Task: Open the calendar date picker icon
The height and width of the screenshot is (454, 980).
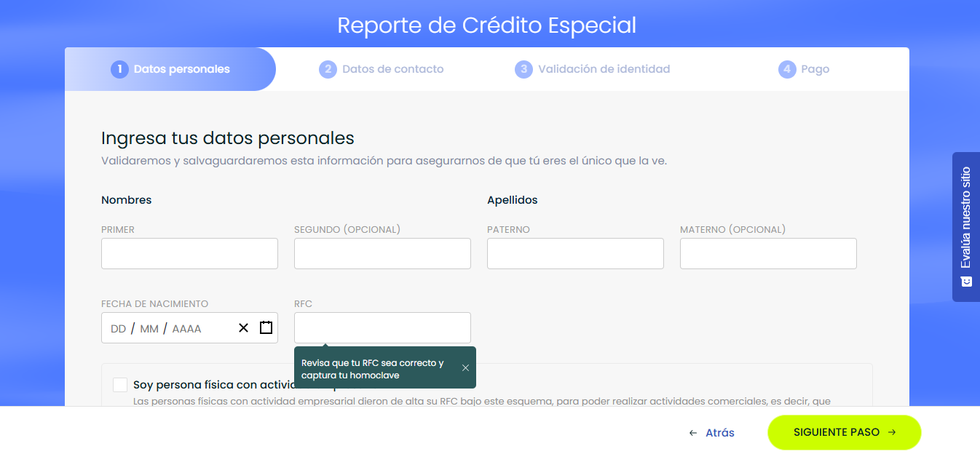Action: pyautogui.click(x=265, y=327)
